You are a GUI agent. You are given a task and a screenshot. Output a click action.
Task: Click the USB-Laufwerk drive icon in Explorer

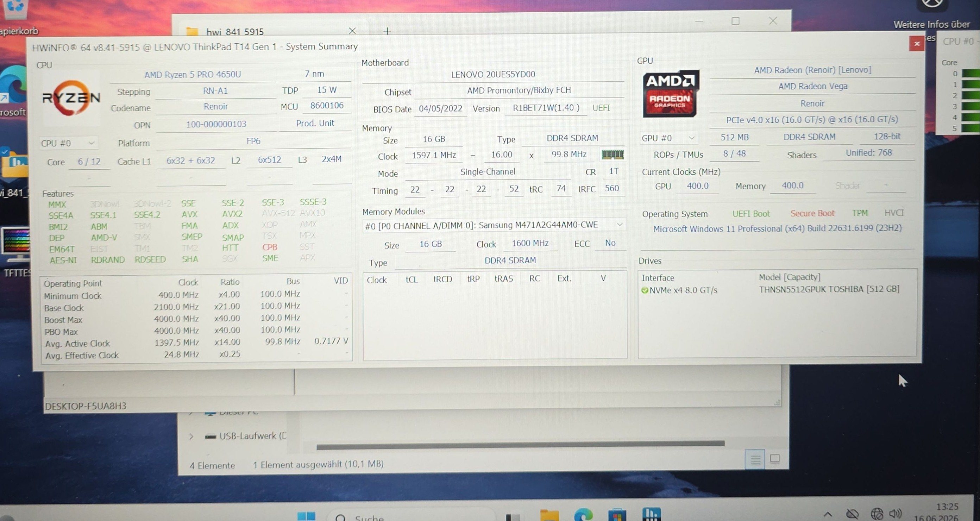click(x=211, y=436)
